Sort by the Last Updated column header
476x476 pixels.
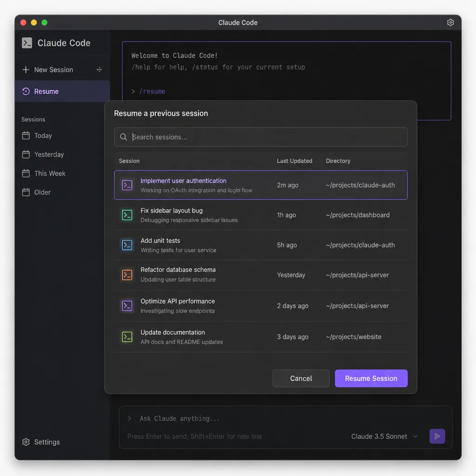(x=294, y=161)
